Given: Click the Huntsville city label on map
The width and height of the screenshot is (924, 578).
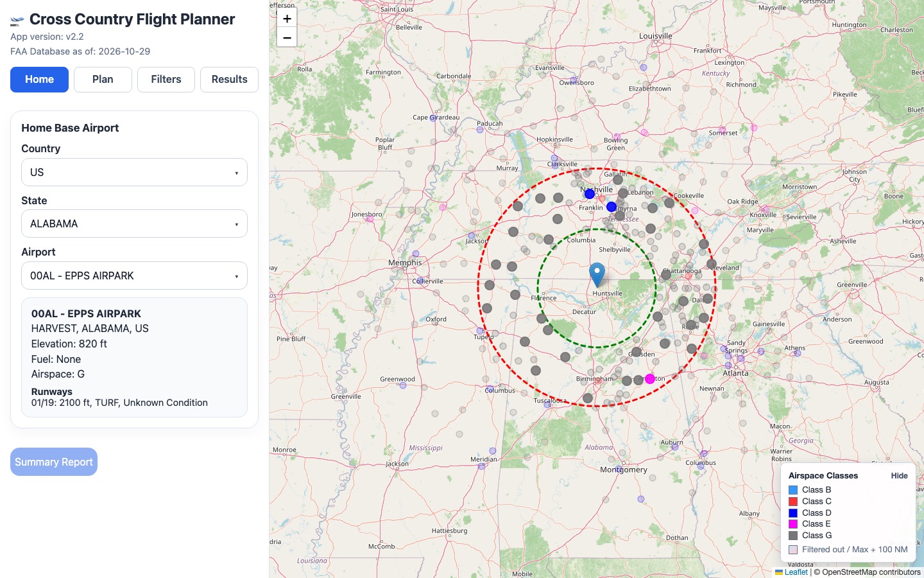Looking at the screenshot, I should point(608,293).
